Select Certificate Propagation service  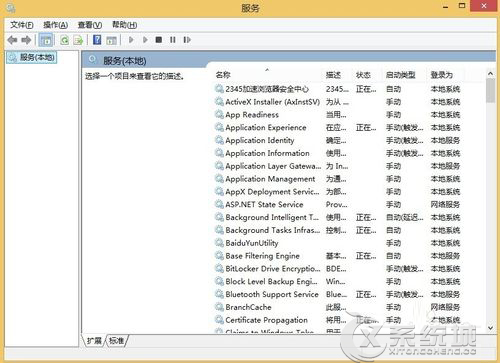click(337, 320)
